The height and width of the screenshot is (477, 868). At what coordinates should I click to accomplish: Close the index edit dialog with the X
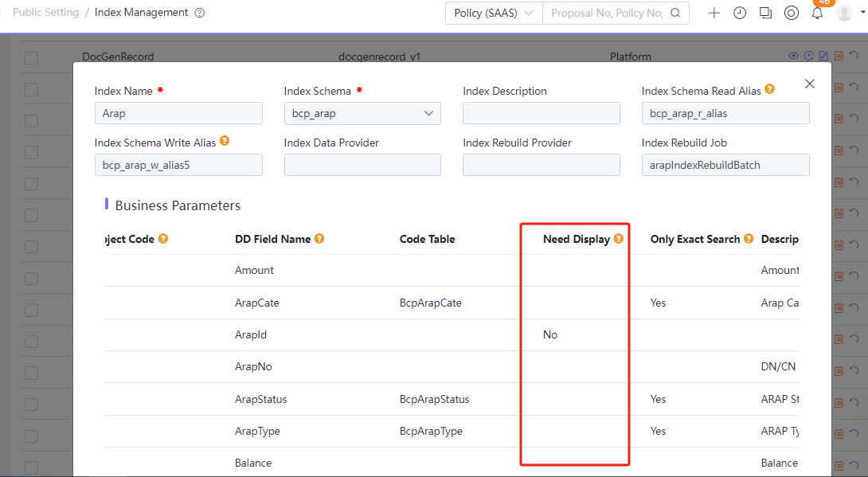point(809,84)
